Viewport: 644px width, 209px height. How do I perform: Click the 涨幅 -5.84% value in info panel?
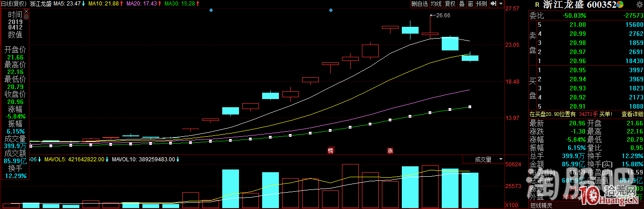[x=15, y=116]
